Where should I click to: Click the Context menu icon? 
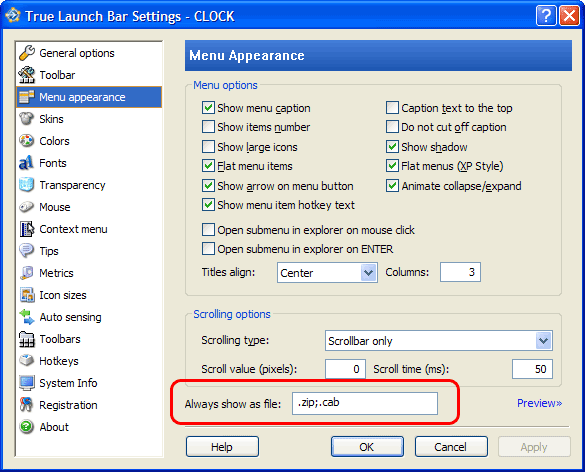tap(26, 229)
